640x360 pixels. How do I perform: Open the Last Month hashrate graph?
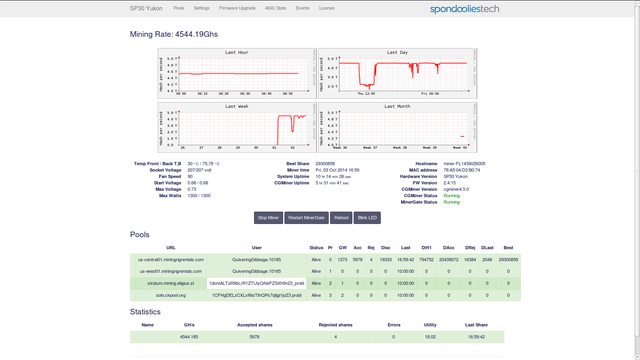(x=397, y=127)
